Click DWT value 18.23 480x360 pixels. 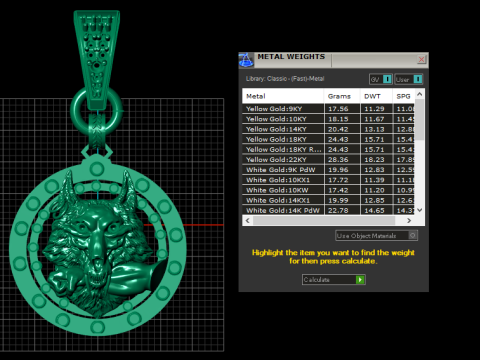(374, 160)
